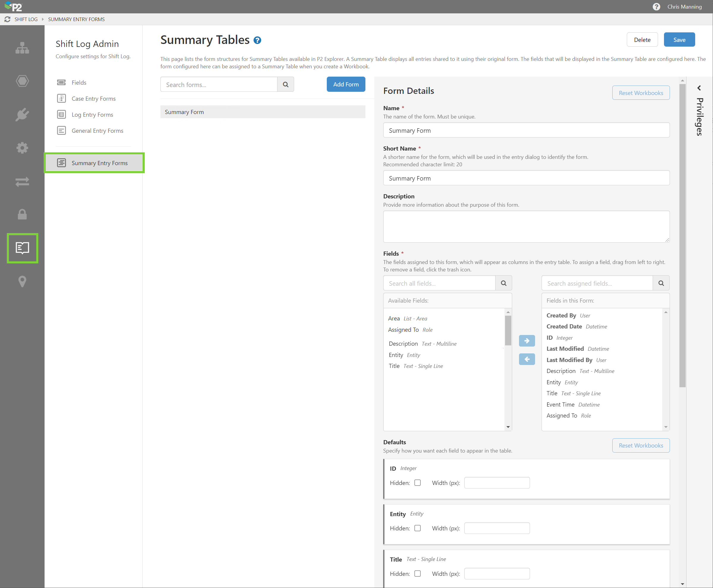The height and width of the screenshot is (588, 713).
Task: Click the Add Form button
Action: 346,84
